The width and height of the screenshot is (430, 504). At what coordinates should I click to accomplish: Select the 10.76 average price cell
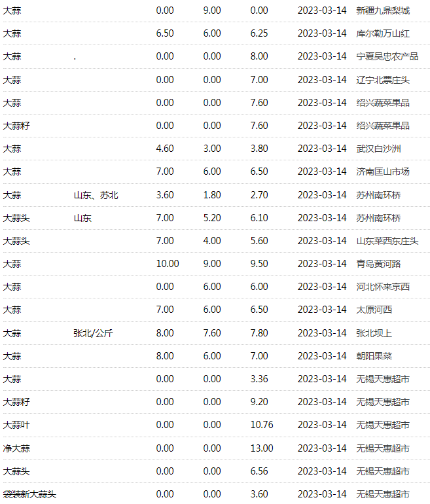point(261,425)
